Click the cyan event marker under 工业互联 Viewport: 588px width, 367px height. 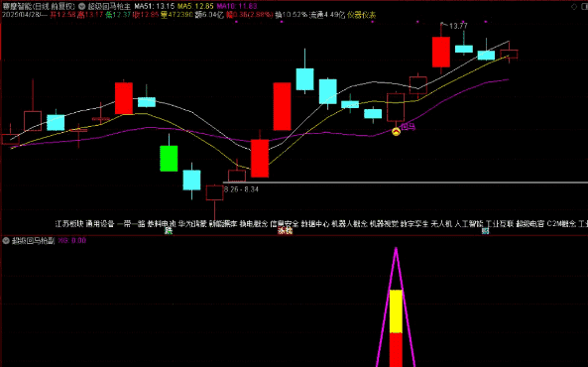[x=485, y=231]
